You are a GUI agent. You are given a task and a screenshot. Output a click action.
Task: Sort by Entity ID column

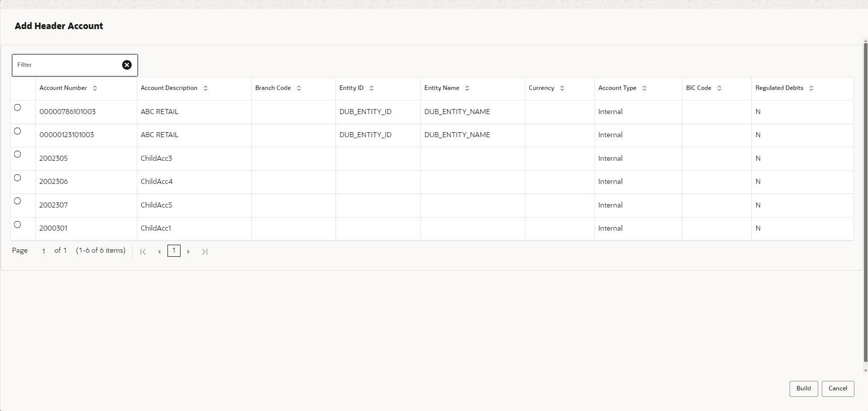[372, 88]
